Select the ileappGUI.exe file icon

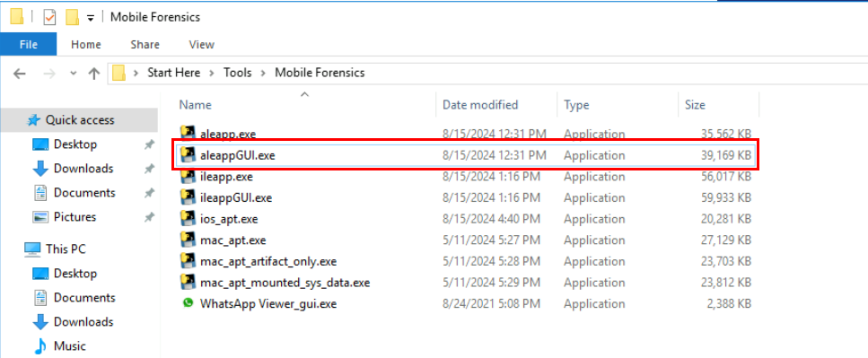189,197
